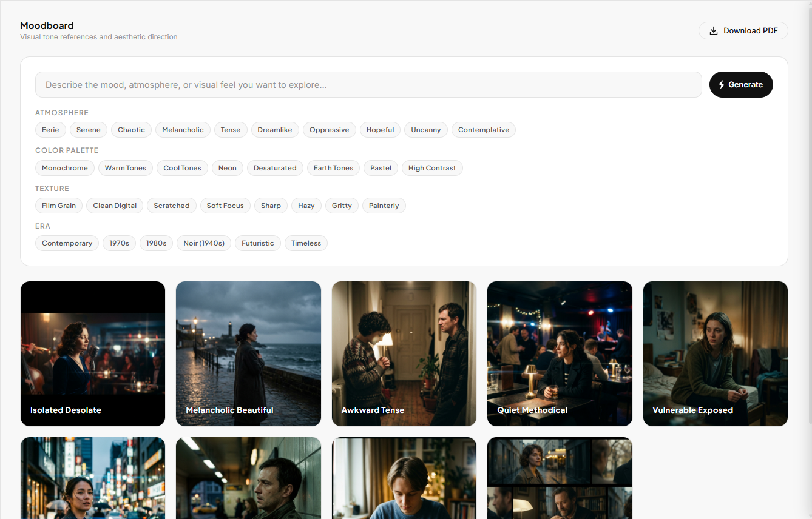Screen dimensions: 812x519
Task: Toggle the High Contrast palette chip
Action: [x=432, y=168]
